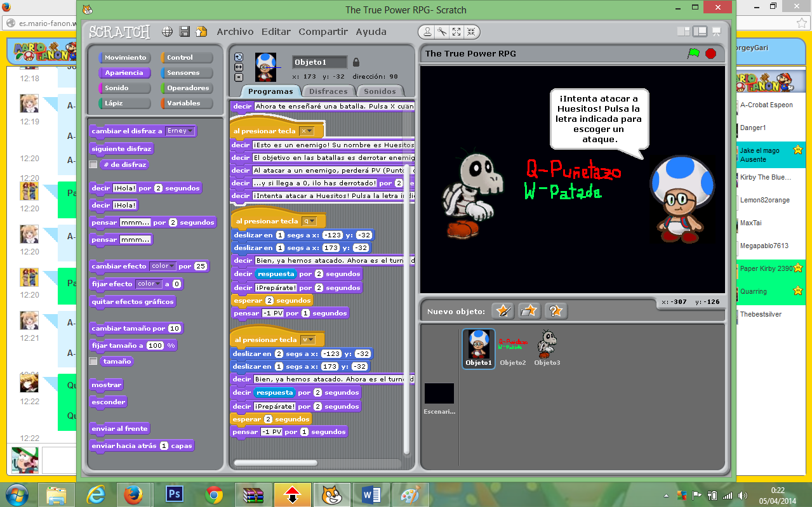This screenshot has width=812, height=507.
Task: Open key dropdown showing 'w' in hat block
Action: tap(308, 340)
